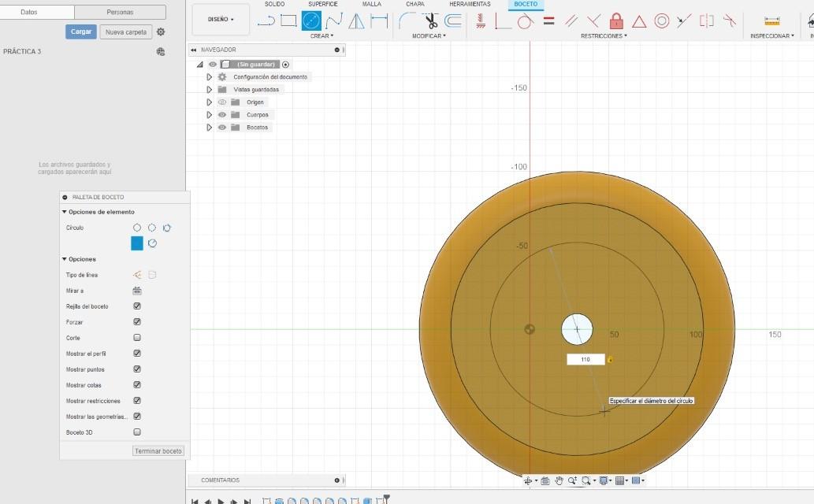Switch to the Personas tab
814x504 pixels.
click(120, 12)
